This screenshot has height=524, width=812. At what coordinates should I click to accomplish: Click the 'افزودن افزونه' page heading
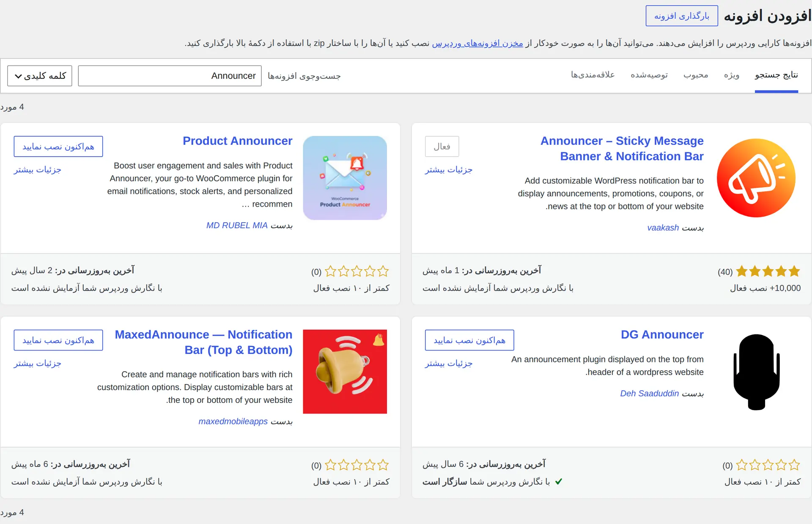point(768,16)
